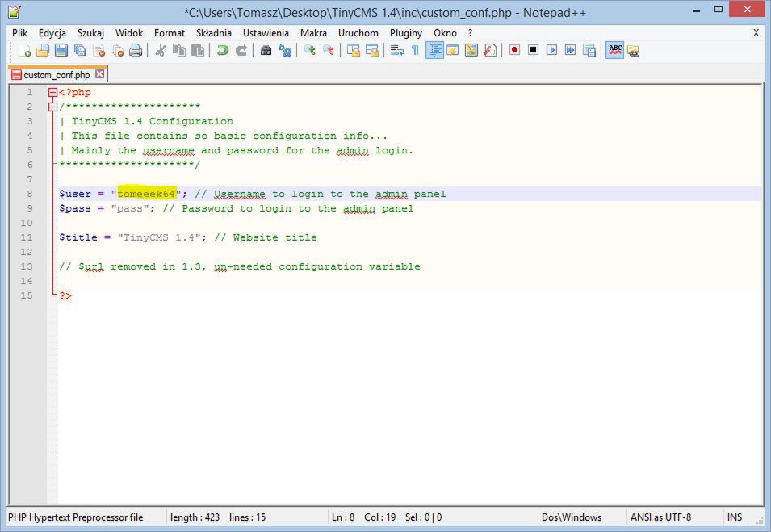Open Find with the binoculars icon
This screenshot has height=532, width=771.
(266, 50)
